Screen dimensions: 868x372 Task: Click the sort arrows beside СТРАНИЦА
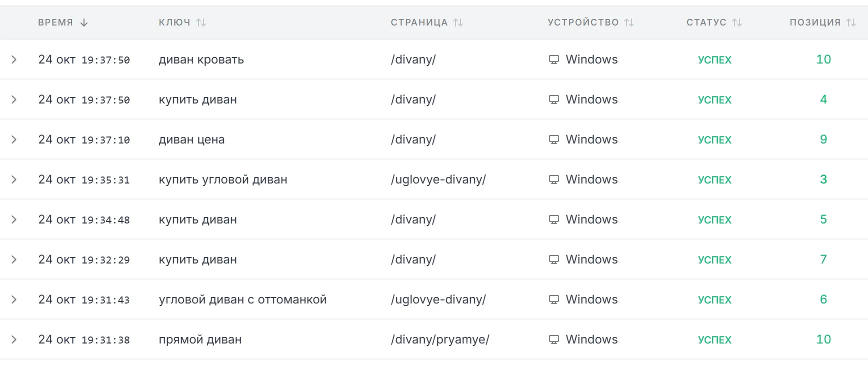click(x=458, y=22)
